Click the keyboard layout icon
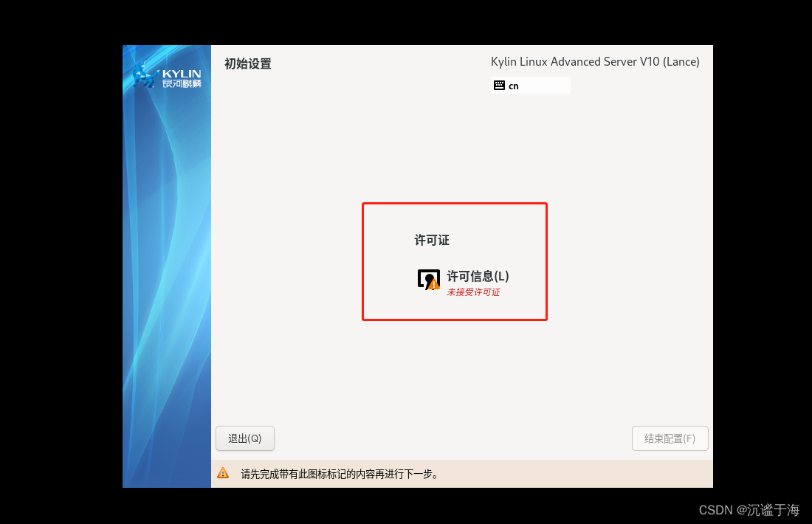 [x=500, y=85]
